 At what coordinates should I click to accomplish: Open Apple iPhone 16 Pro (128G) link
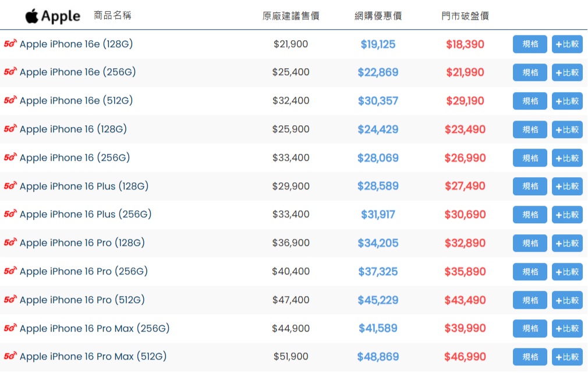(82, 243)
